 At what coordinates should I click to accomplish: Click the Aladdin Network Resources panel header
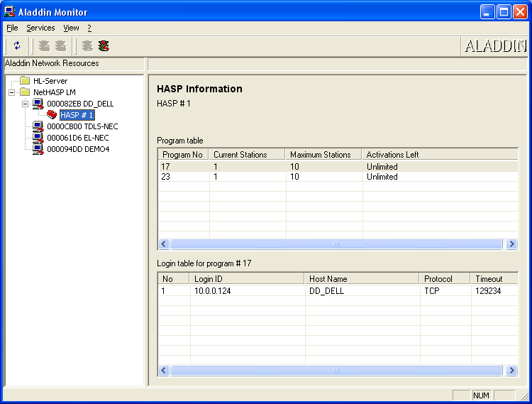(74, 63)
